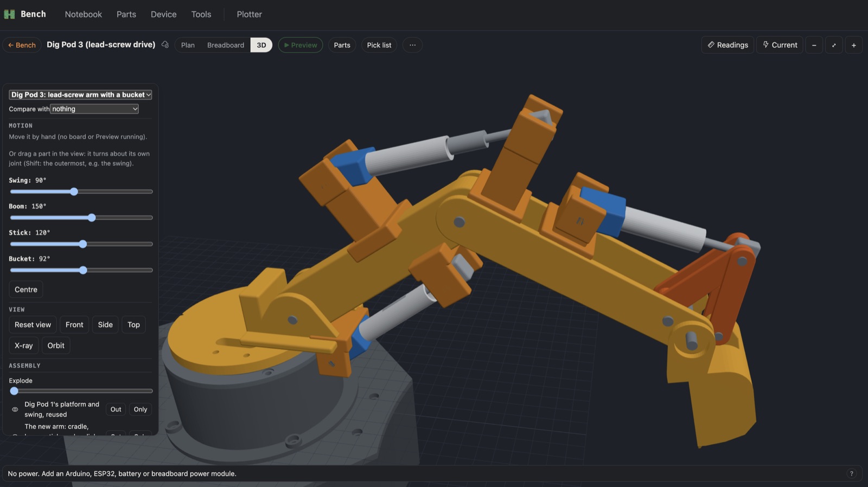Viewport: 868px width, 487px height.
Task: Click the Bucket slider track
Action: (81, 270)
